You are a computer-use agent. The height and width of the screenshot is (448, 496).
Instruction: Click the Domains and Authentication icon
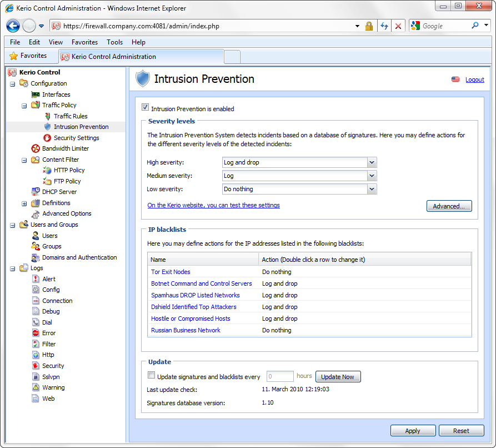[36, 257]
